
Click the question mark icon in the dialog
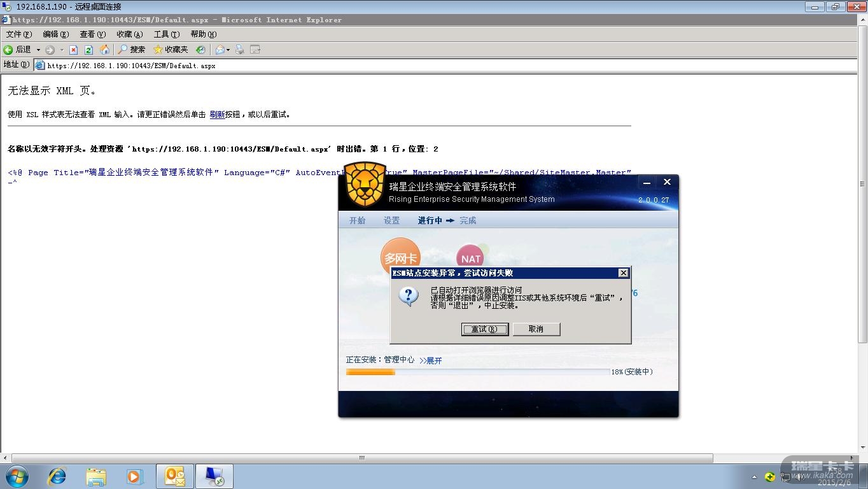(408, 296)
